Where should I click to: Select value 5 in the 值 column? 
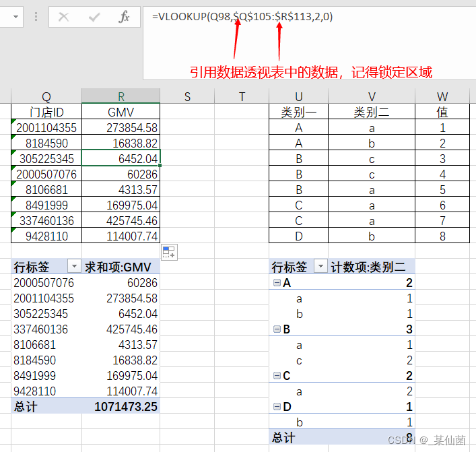[442, 189]
